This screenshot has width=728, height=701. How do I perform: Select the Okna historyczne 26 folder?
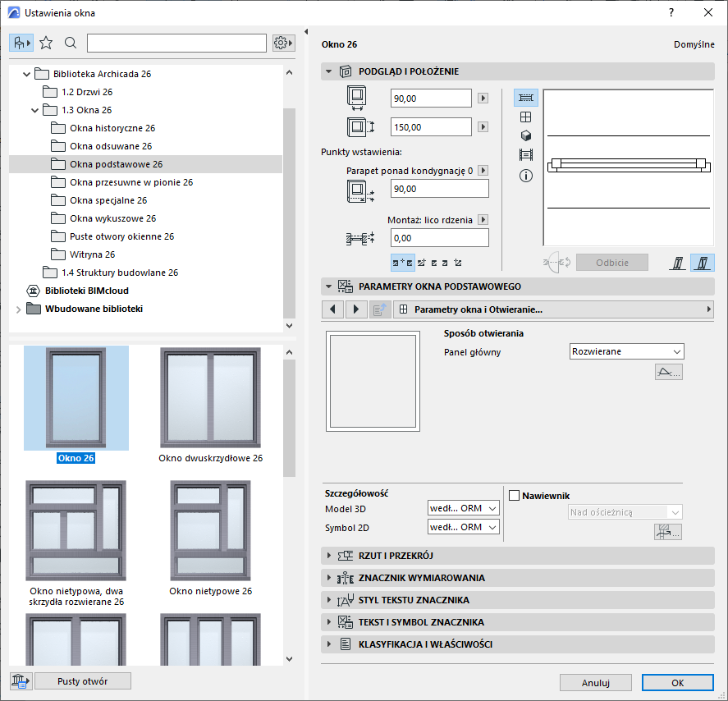coord(112,128)
